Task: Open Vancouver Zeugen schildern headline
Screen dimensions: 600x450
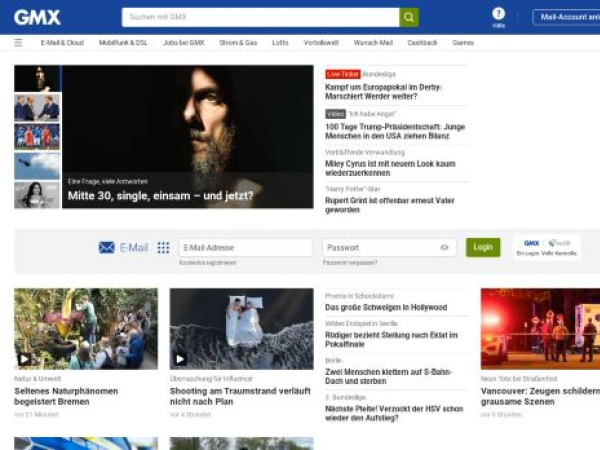Action: pos(540,396)
